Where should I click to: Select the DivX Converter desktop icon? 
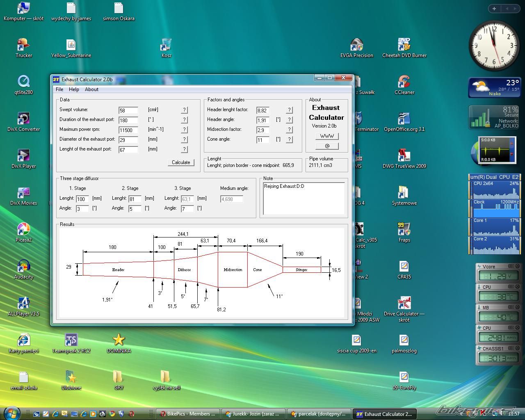pyautogui.click(x=24, y=121)
